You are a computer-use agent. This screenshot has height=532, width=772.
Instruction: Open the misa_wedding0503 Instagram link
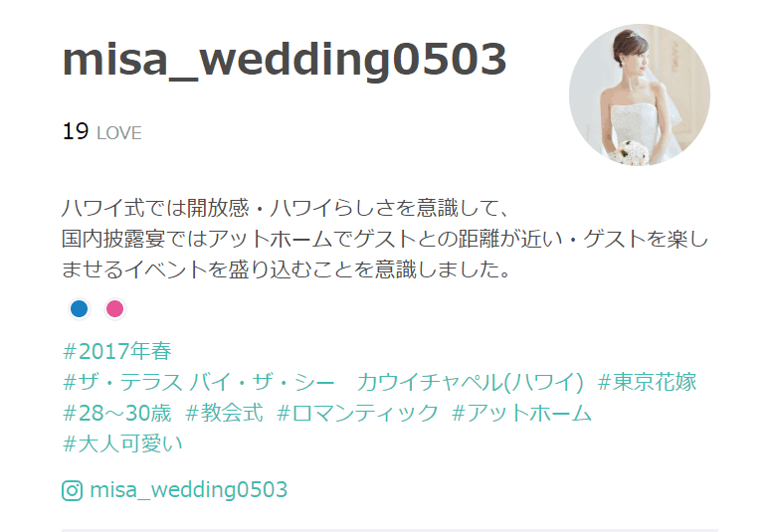tap(189, 490)
